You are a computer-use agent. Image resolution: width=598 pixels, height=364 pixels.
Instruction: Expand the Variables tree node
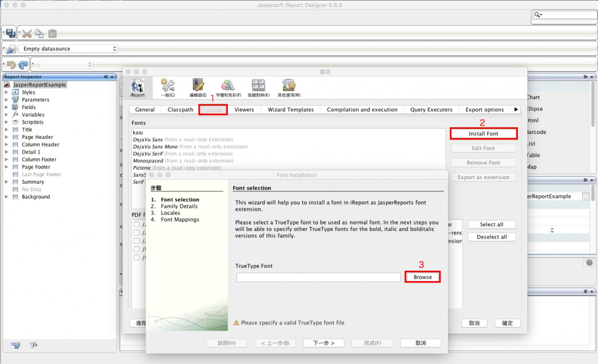tap(6, 114)
